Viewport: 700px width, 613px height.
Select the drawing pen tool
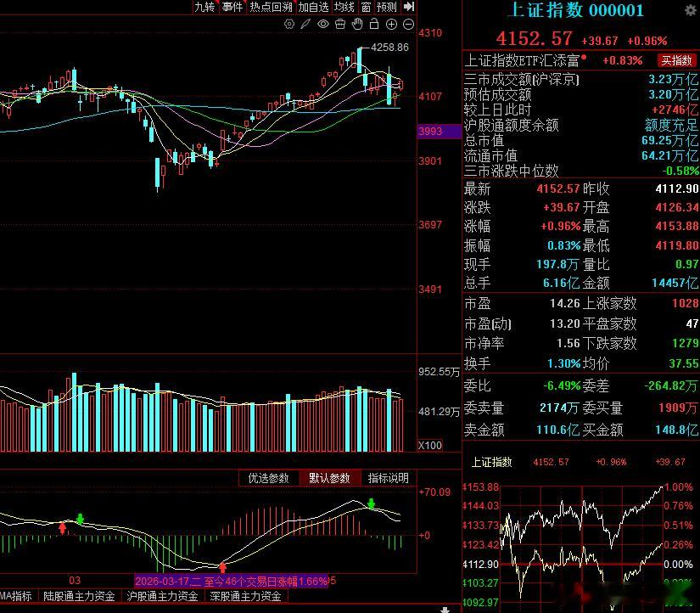tap(305, 24)
